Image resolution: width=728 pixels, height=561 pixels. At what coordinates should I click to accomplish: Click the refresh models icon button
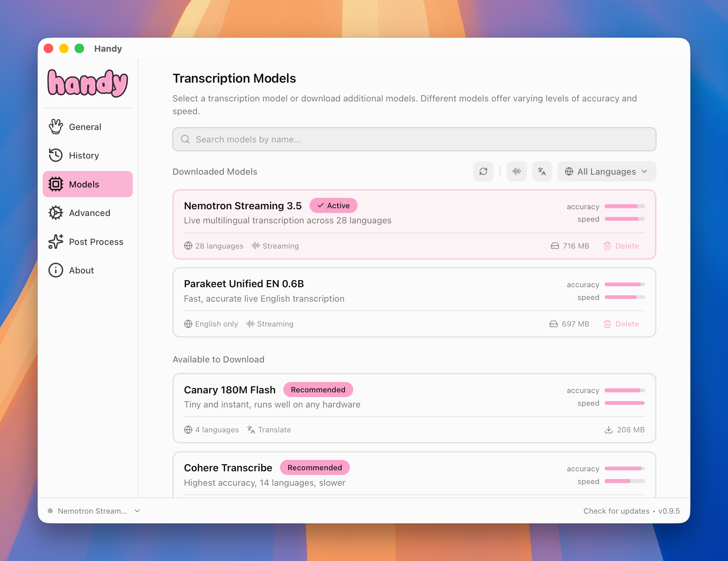click(x=483, y=172)
